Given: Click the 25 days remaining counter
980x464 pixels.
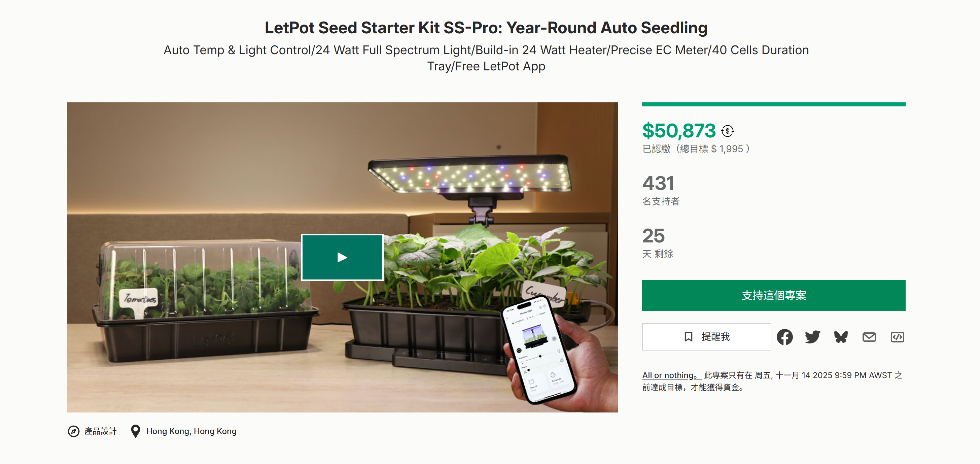Looking at the screenshot, I should click(654, 236).
